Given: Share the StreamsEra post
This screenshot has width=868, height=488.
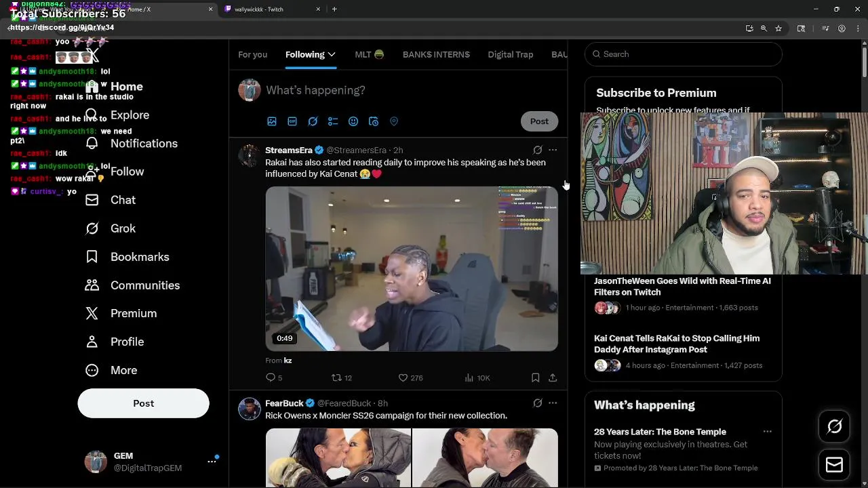Looking at the screenshot, I should [x=553, y=378].
